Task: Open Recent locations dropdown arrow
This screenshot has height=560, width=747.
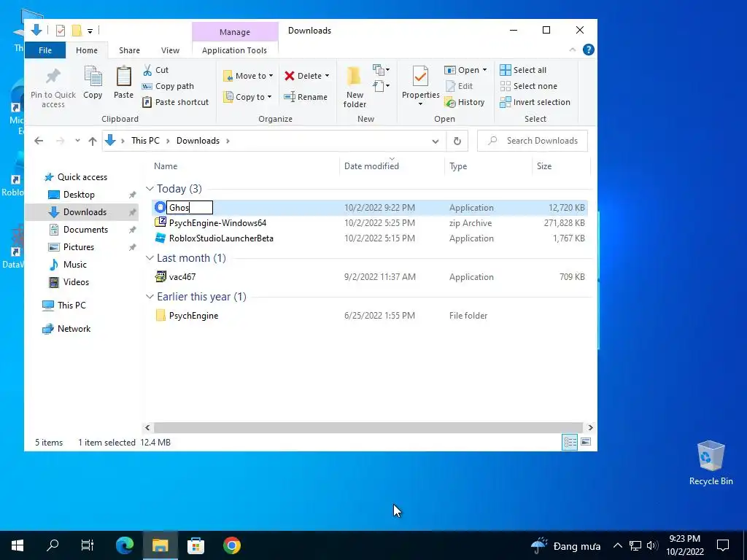Action: point(77,141)
